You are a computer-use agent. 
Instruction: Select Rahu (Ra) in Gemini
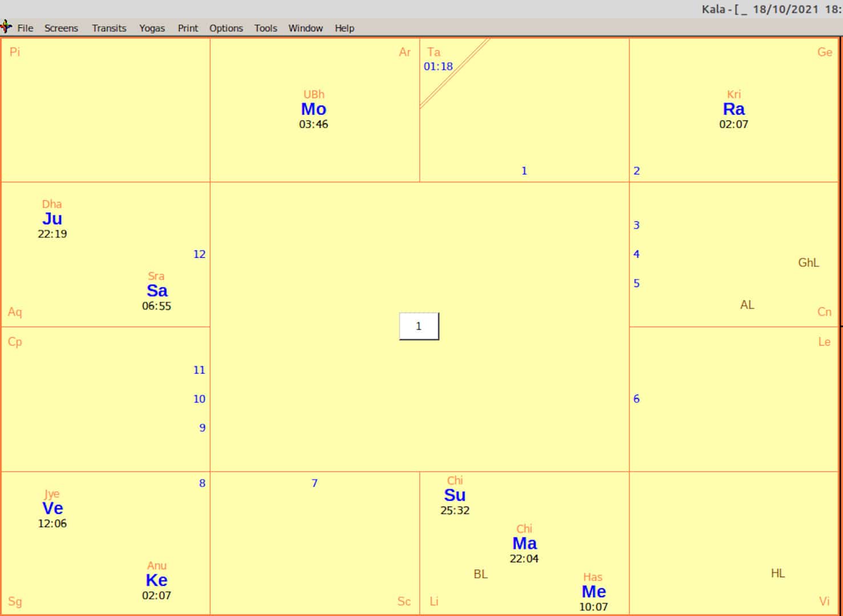tap(734, 110)
